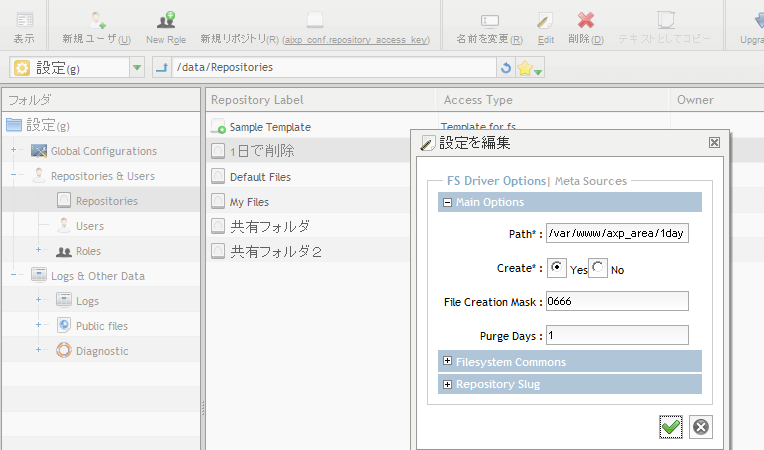Click the Edit pencil icon

(545, 20)
